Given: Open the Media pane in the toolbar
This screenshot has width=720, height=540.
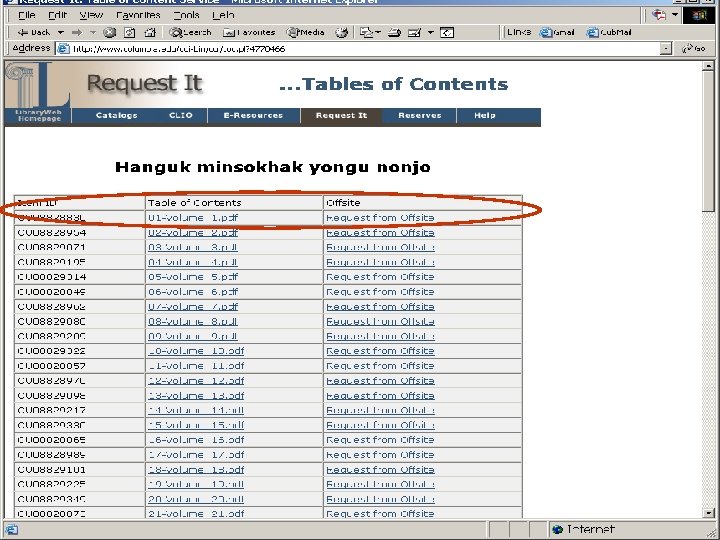Looking at the screenshot, I should click(x=305, y=32).
